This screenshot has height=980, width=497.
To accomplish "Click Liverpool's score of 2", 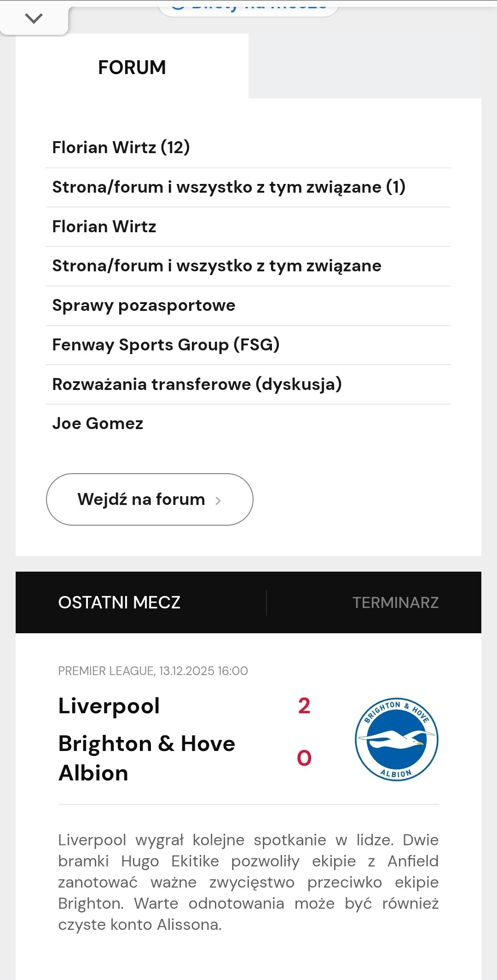I will (304, 706).
